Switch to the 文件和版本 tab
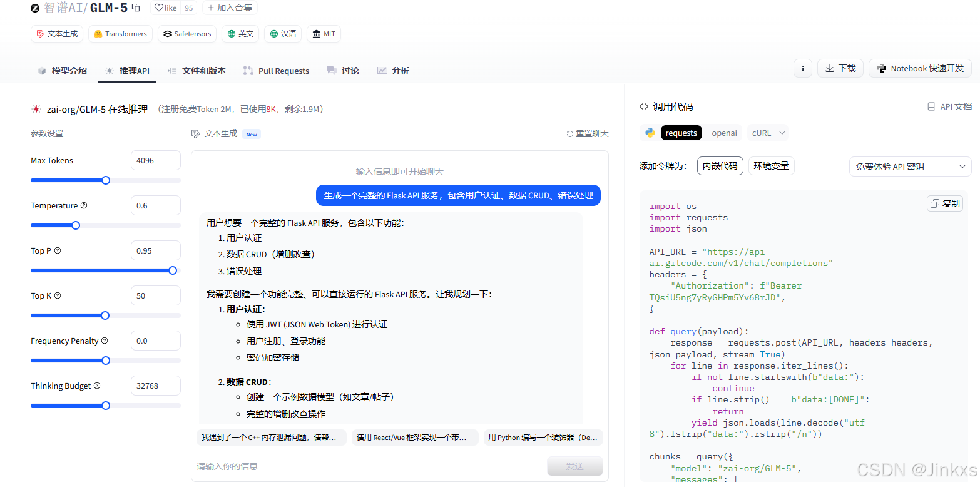 [197, 71]
